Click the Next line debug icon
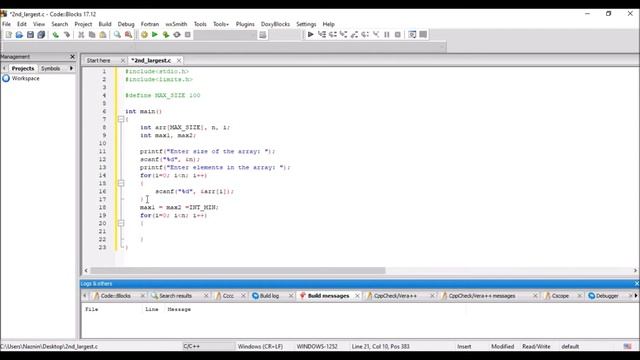Viewport: 640px width, 360px height. pyautogui.click(x=333, y=35)
